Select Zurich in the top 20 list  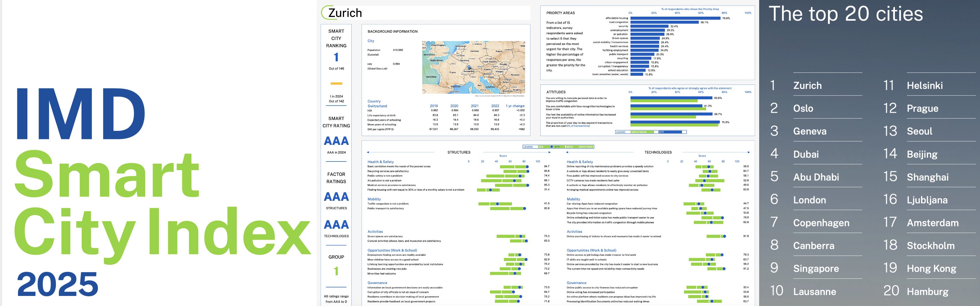807,86
